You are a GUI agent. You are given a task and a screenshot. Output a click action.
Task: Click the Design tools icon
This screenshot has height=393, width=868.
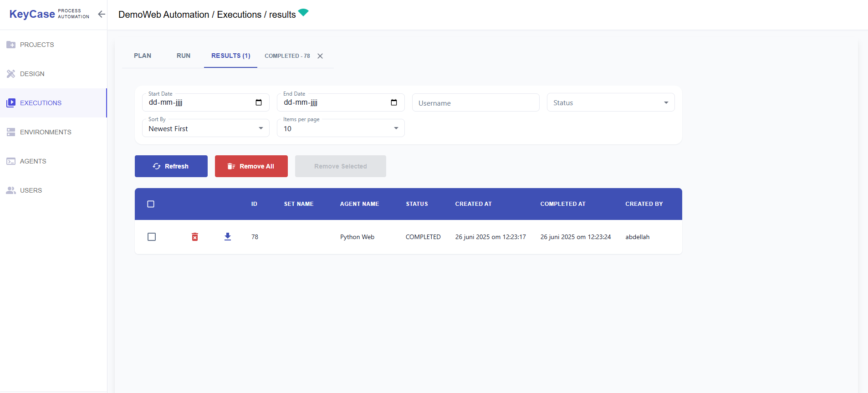pos(11,74)
